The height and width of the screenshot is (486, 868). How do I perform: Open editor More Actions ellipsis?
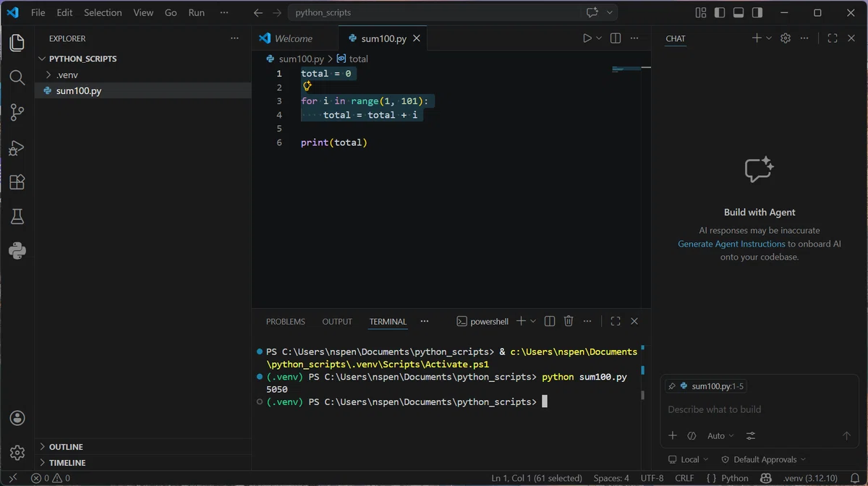point(634,38)
